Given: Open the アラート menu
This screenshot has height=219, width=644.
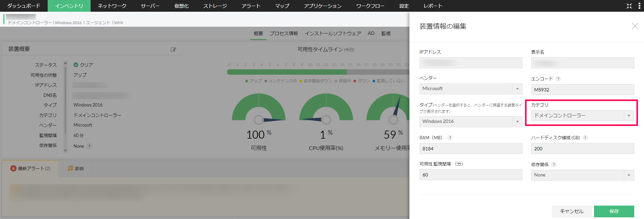Looking at the screenshot, I should point(251,6).
